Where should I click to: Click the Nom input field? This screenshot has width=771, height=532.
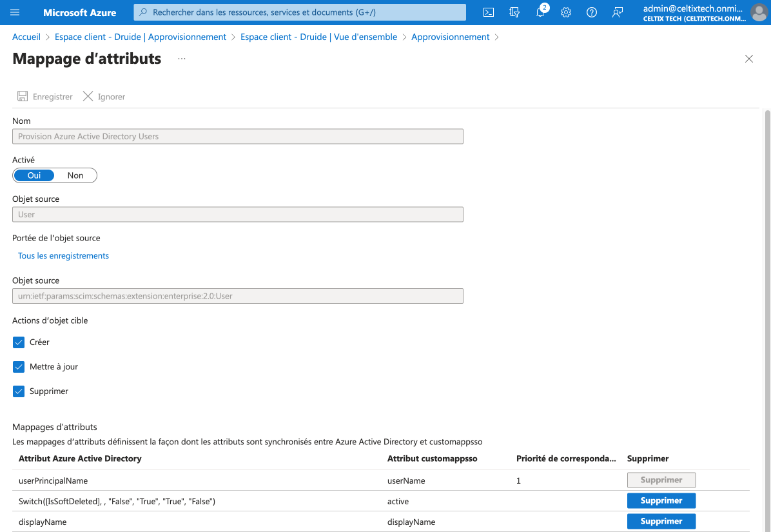tap(238, 136)
